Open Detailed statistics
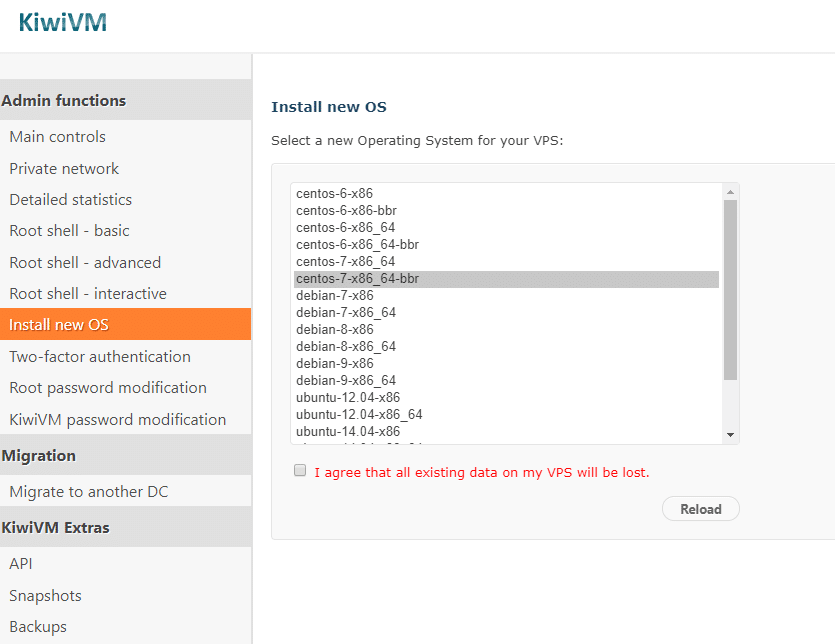The width and height of the screenshot is (835, 644). point(70,200)
